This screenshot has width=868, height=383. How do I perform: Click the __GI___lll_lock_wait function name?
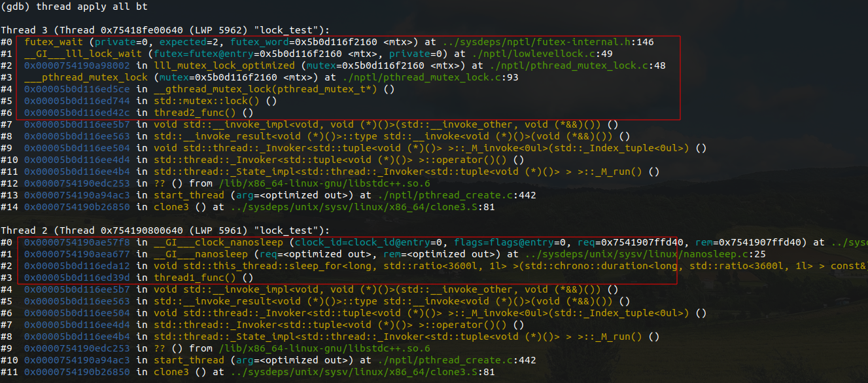pos(84,54)
